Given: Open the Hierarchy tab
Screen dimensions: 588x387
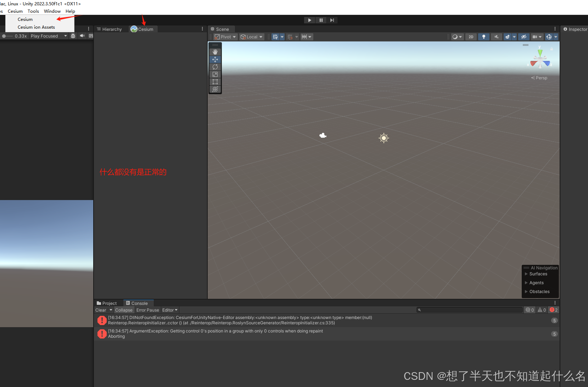Looking at the screenshot, I should click(x=109, y=29).
